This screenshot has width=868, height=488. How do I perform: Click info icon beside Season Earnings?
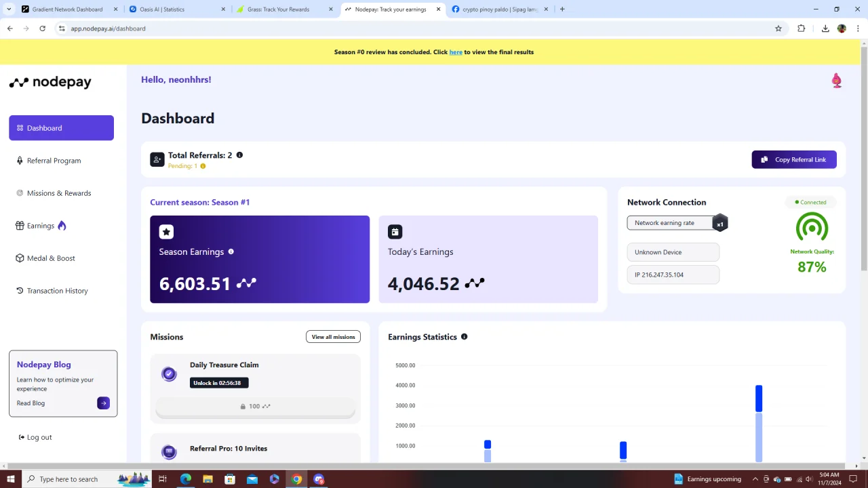pos(231,251)
